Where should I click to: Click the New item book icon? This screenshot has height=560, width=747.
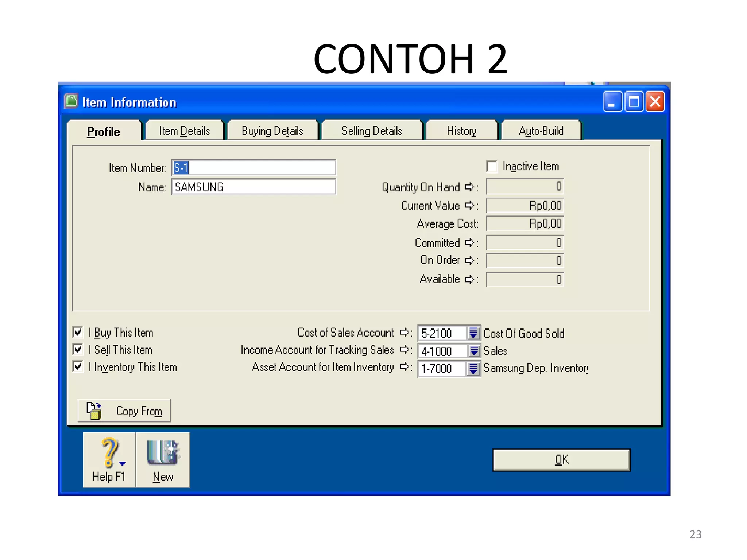(163, 452)
